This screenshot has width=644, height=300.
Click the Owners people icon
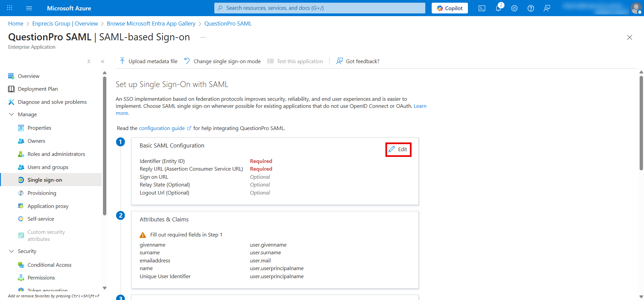tap(21, 141)
